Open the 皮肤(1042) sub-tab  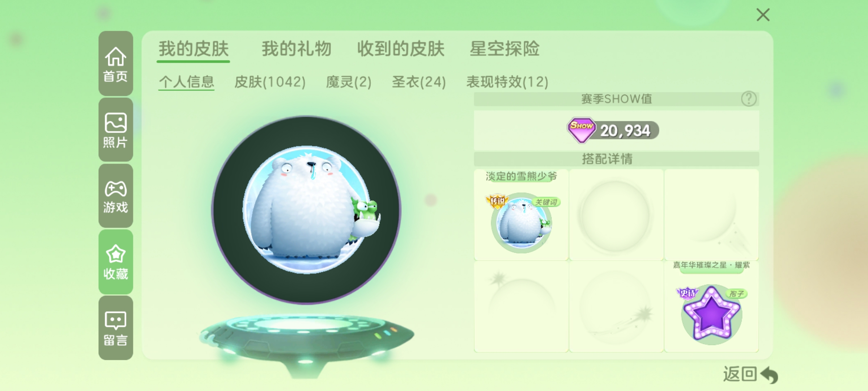click(270, 82)
